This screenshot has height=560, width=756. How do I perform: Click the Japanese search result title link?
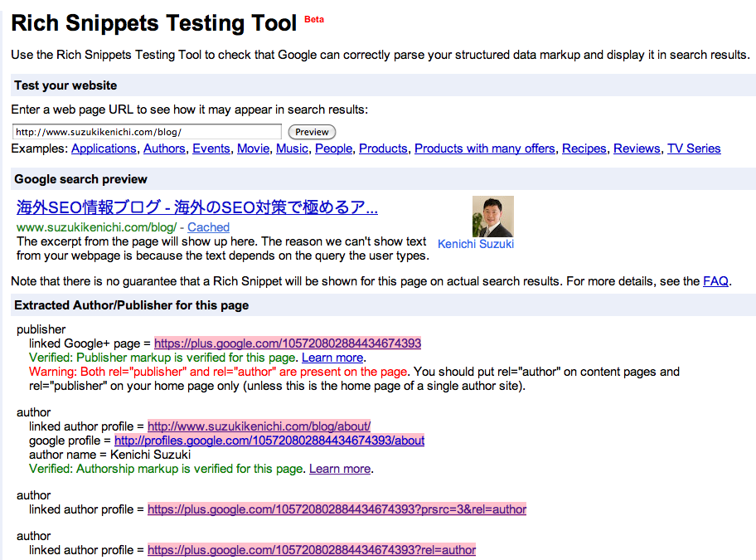(x=197, y=207)
